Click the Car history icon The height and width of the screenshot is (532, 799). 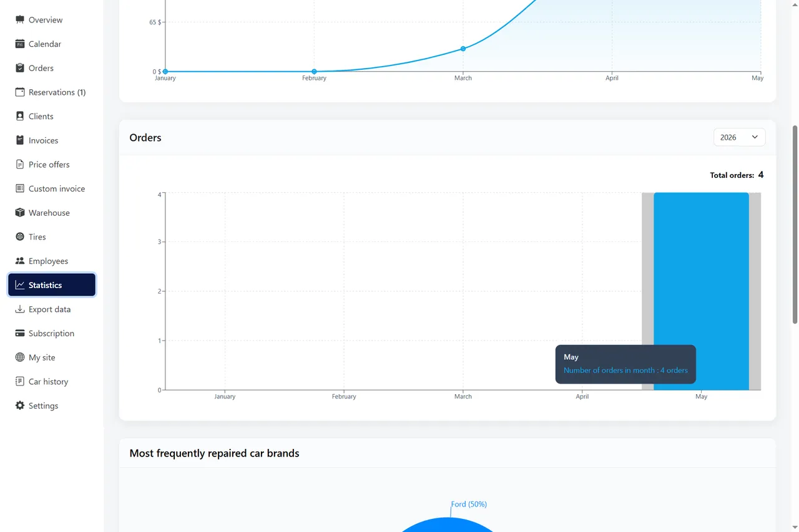(x=20, y=382)
